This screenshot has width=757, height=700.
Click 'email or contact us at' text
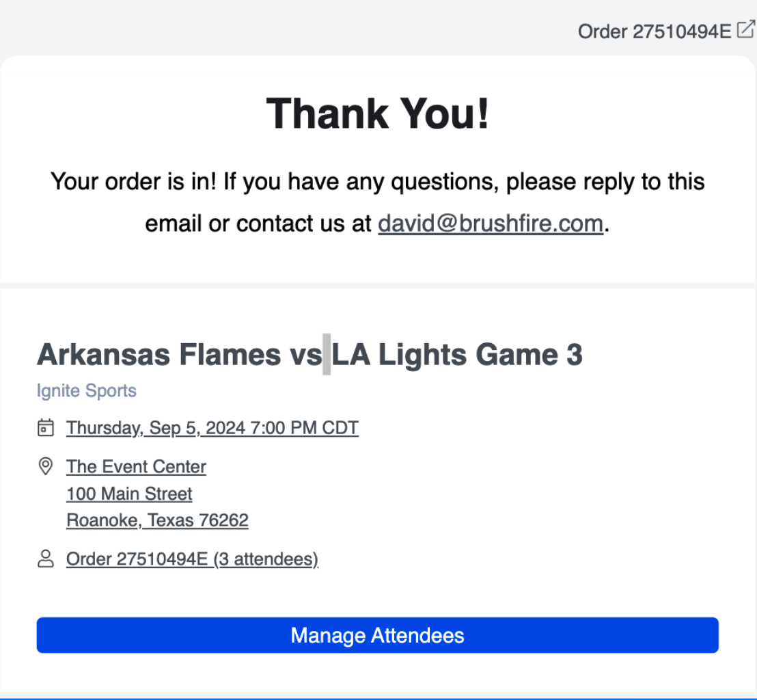(x=258, y=224)
